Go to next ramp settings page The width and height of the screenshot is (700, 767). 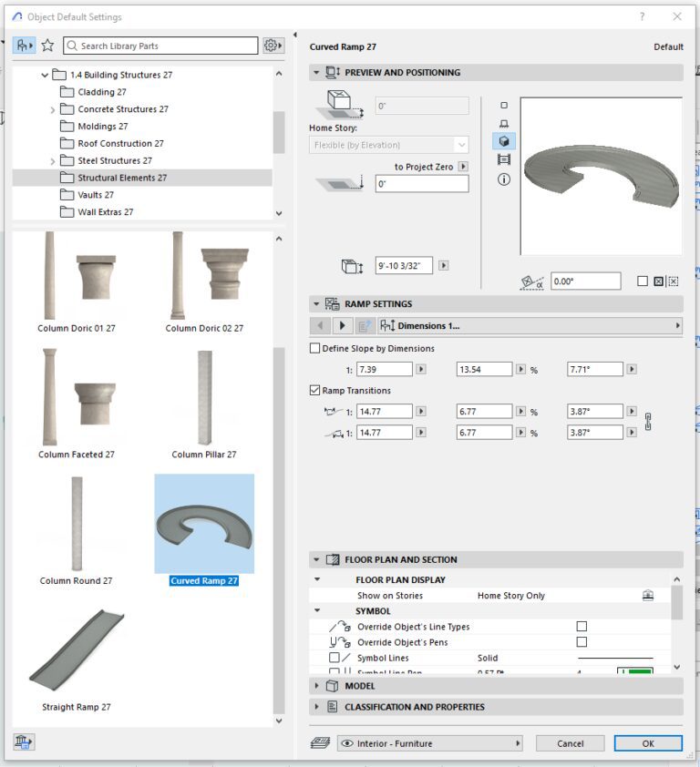(342, 325)
